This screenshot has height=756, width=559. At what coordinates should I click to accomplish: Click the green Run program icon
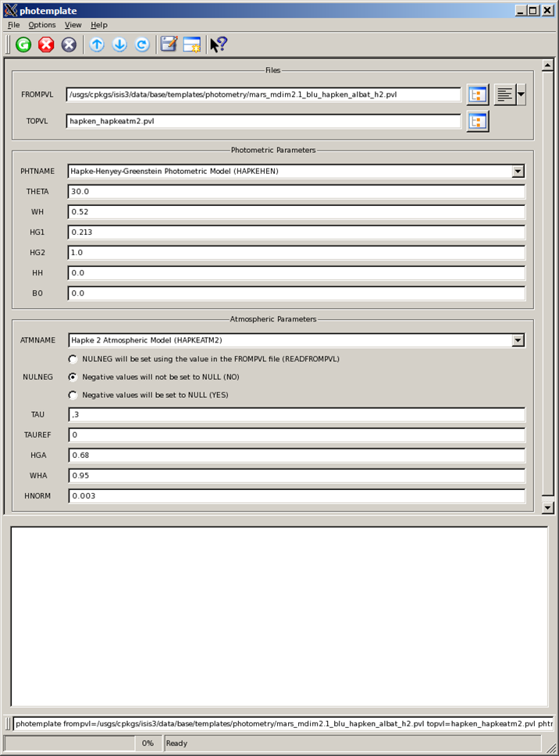pos(23,44)
